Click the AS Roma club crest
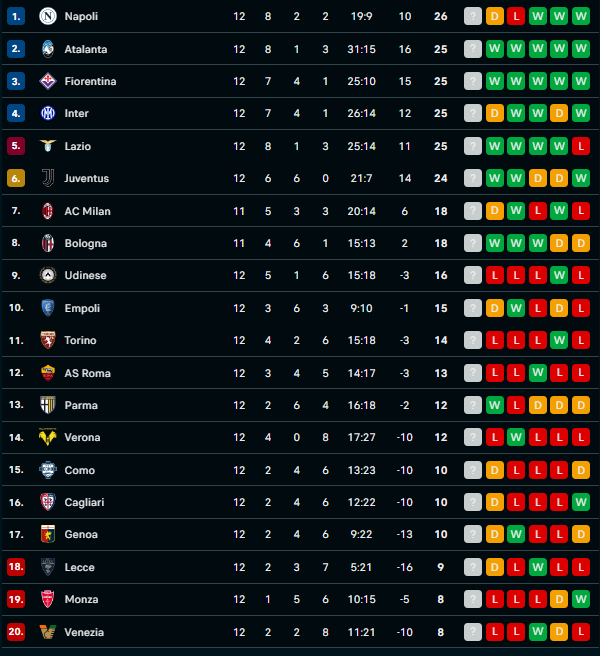The height and width of the screenshot is (656, 600). pos(47,373)
